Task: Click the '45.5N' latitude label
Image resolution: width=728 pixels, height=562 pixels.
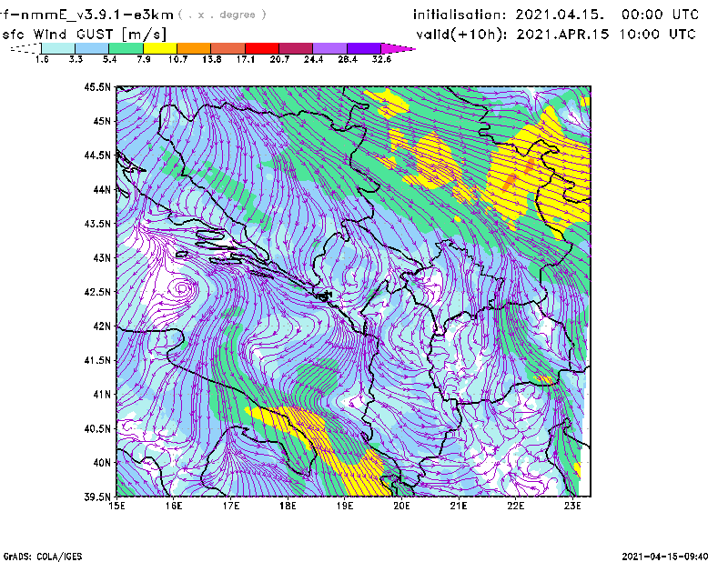Action: tap(97, 86)
